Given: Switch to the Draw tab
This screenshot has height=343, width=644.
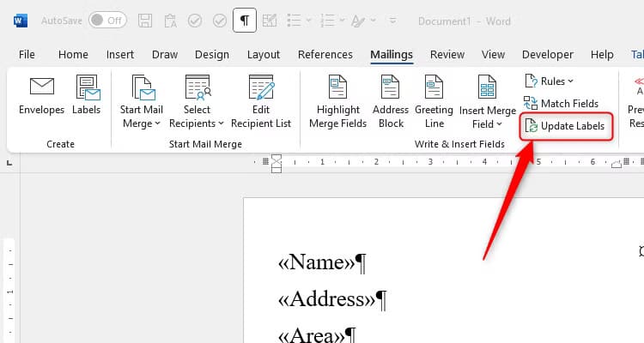Looking at the screenshot, I should click(165, 55).
